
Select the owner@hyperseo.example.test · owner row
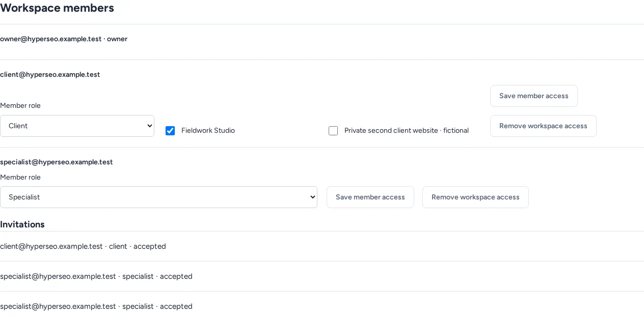(x=322, y=42)
